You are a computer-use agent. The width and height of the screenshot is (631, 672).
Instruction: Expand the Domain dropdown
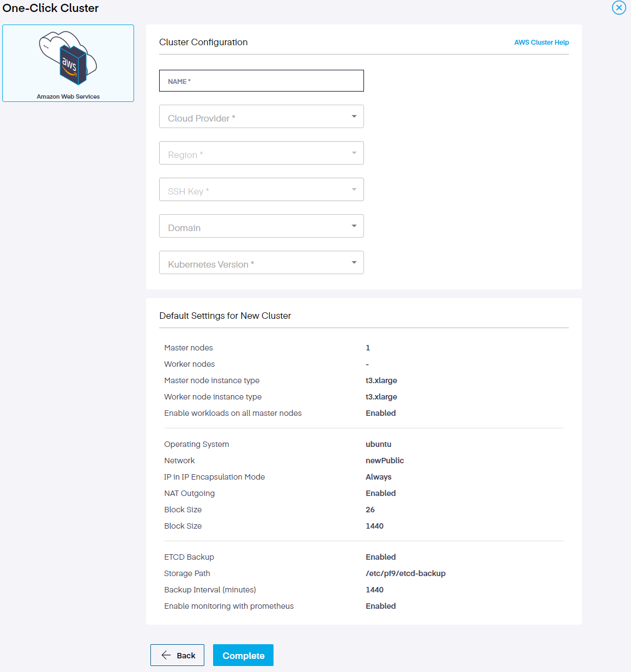[x=261, y=226]
